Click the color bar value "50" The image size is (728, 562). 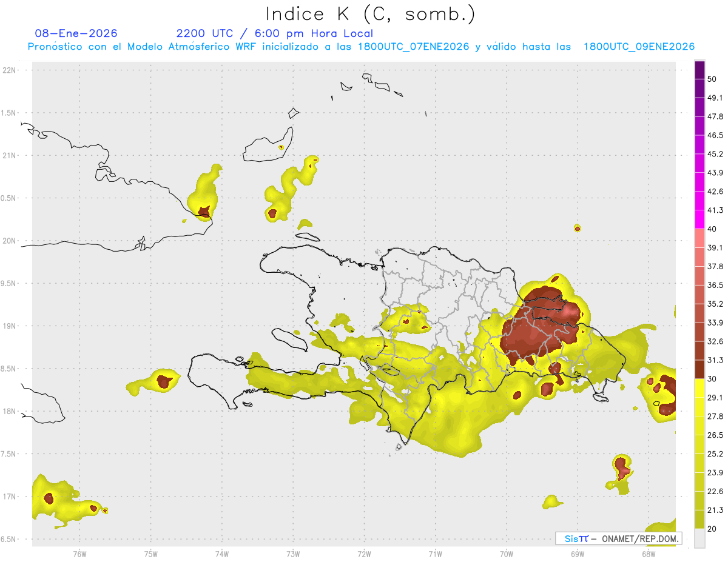coord(712,79)
